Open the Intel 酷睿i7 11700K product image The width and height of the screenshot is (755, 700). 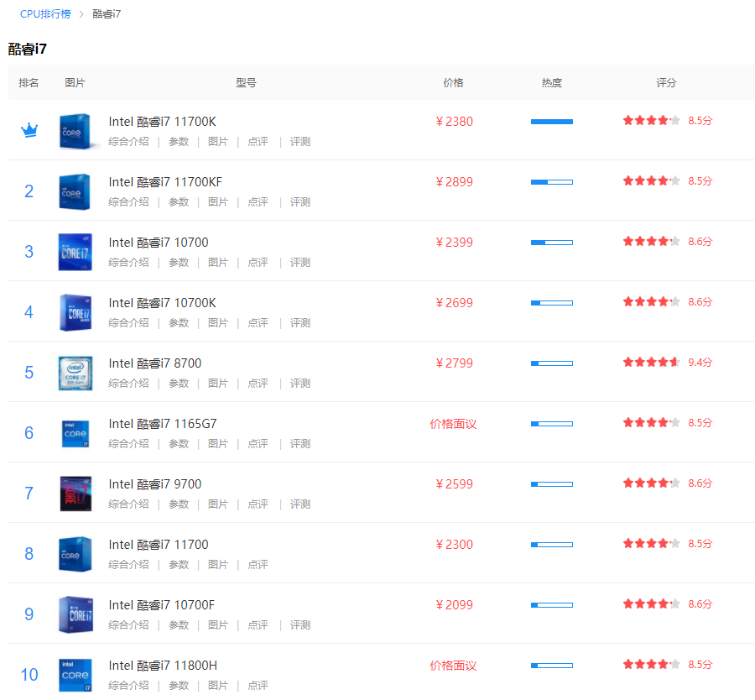point(75,131)
